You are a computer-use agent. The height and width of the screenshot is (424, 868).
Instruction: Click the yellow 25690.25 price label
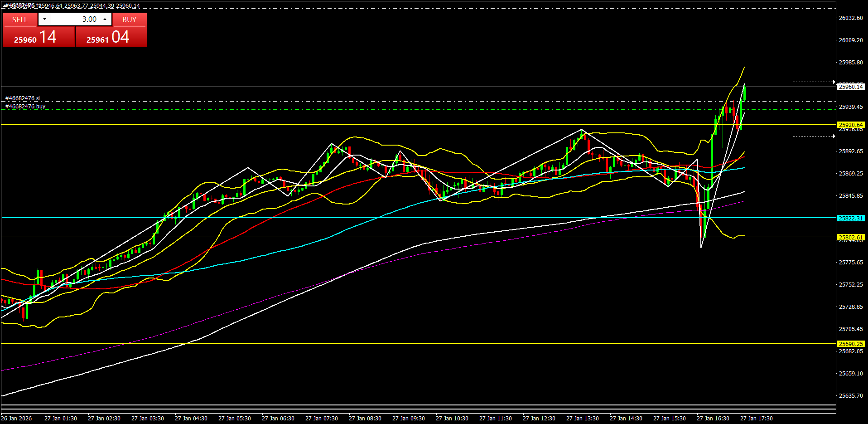point(851,344)
